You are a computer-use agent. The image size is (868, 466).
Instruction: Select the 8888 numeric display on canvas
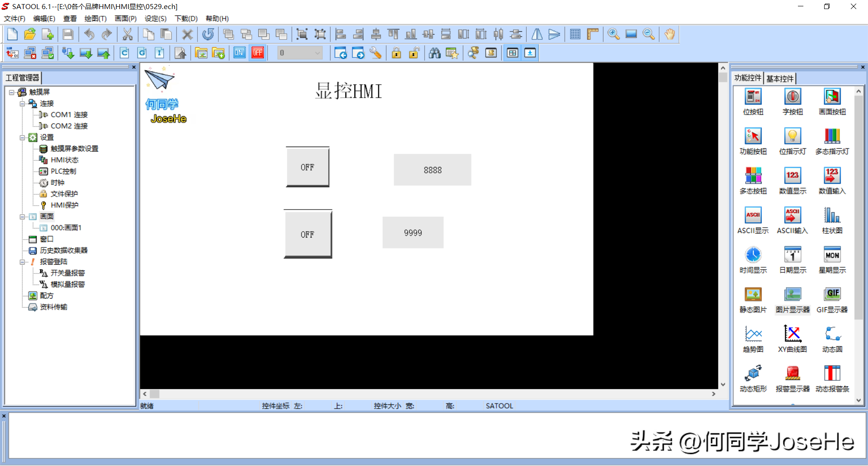432,170
